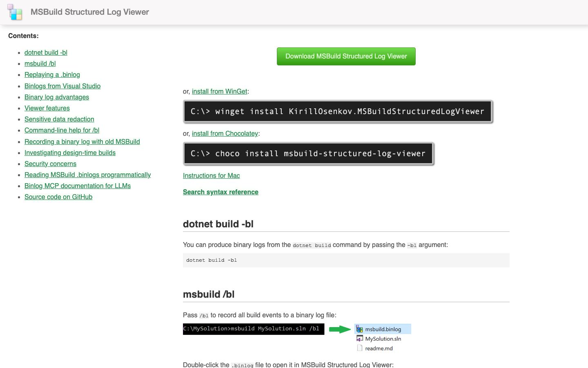Click the 'MSBuild Structured Log Viewer' page title
The image size is (588, 368).
90,12
